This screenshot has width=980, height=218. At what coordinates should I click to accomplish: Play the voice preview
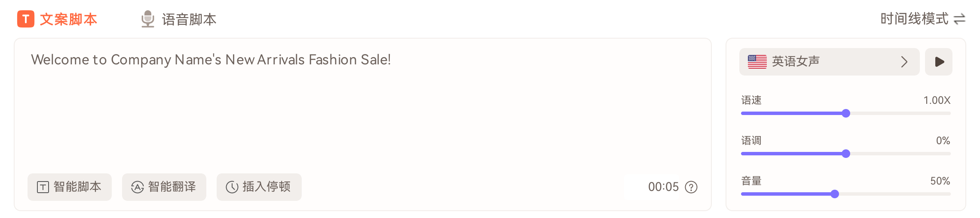(939, 62)
